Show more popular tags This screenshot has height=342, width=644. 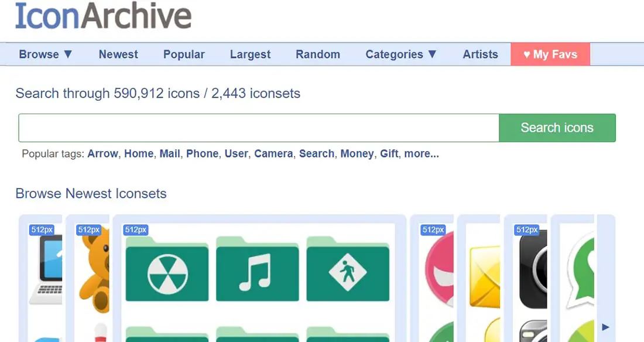(x=422, y=154)
